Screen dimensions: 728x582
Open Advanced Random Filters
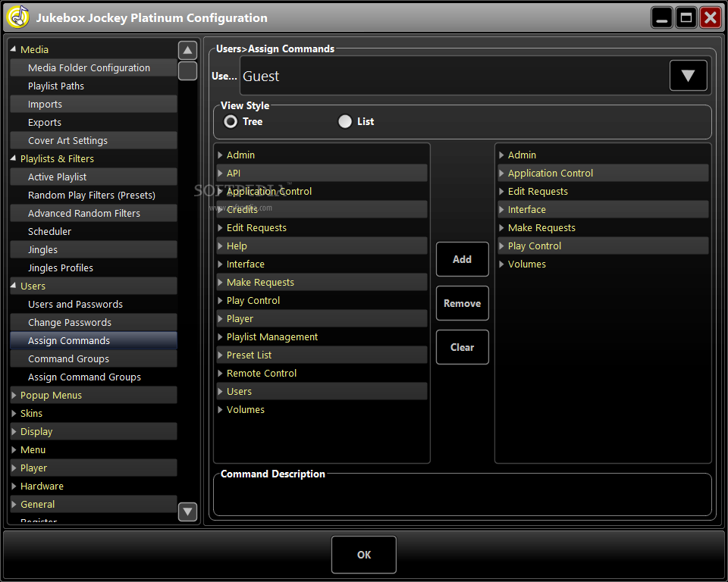tap(93, 214)
